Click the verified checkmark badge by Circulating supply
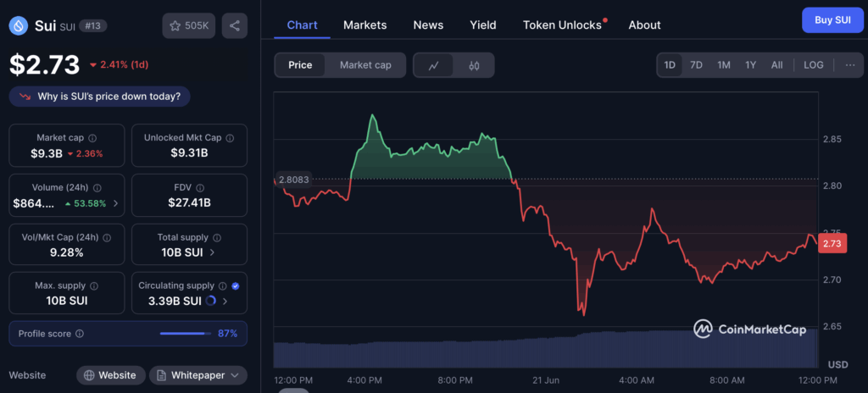Screen dimensions: 868x393 pos(236,285)
